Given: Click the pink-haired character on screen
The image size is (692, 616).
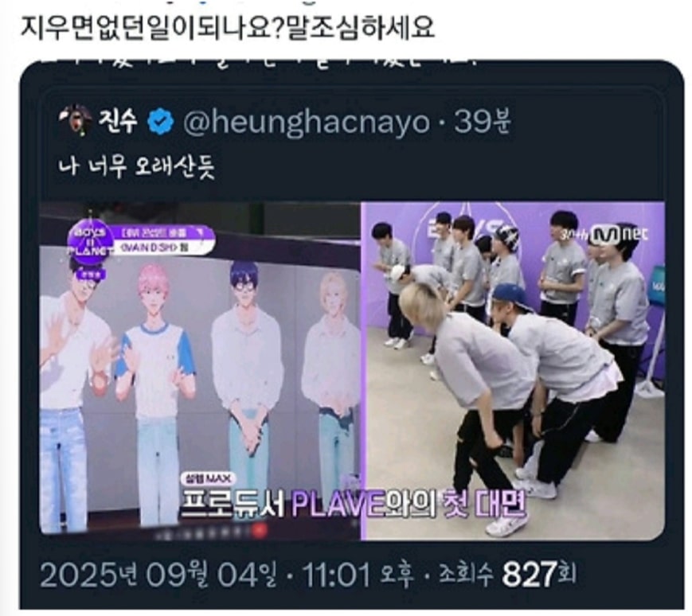Looking at the screenshot, I should coord(153,388).
